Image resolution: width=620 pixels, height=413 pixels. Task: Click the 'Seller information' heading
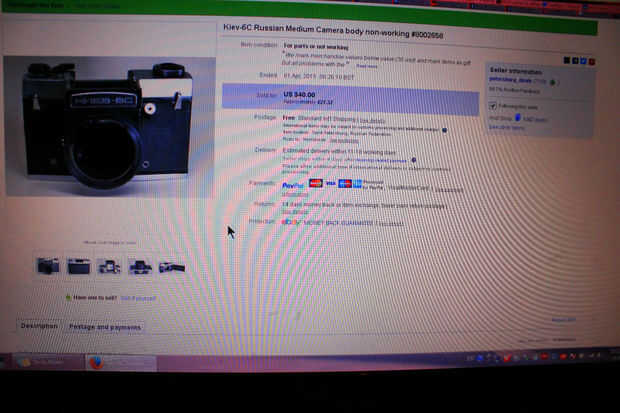(516, 71)
